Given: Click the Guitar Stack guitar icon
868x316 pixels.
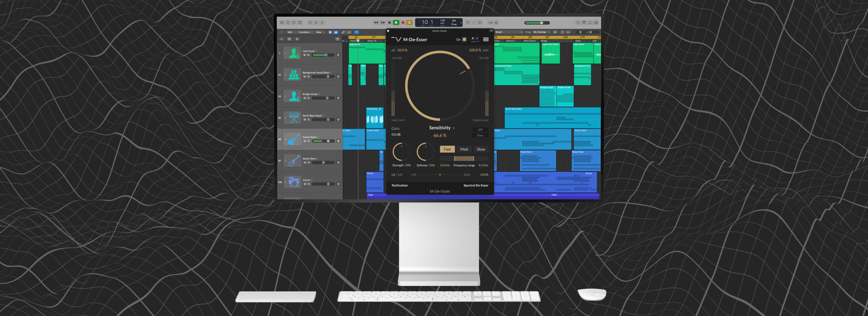Looking at the screenshot, I should (x=293, y=139).
